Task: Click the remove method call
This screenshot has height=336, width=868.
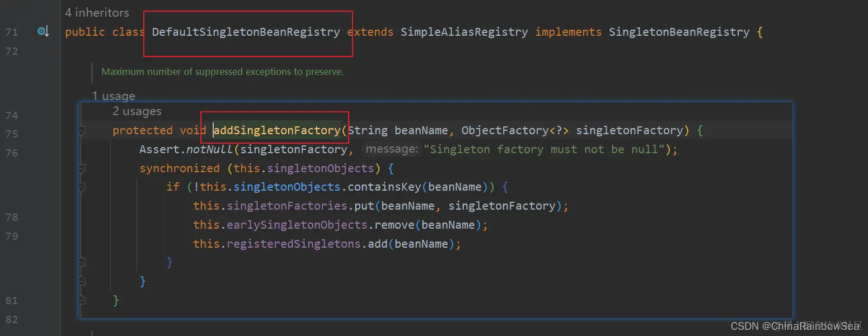Action: coord(394,225)
